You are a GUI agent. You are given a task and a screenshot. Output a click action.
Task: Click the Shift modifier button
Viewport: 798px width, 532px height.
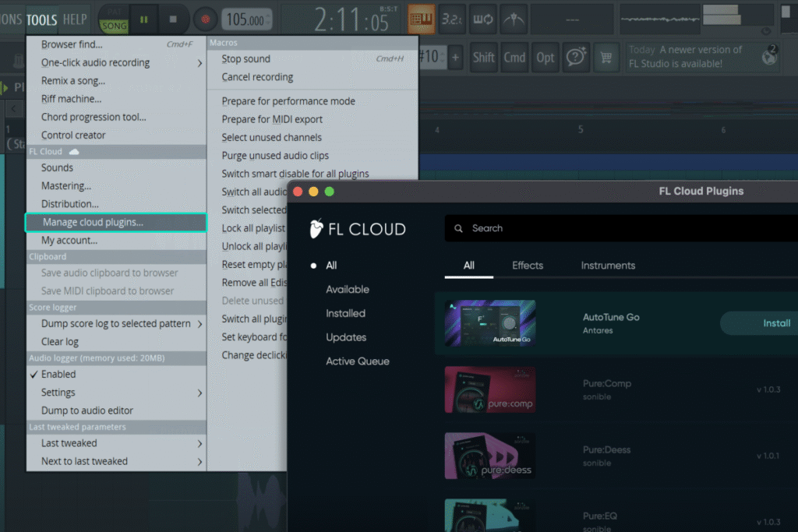[x=483, y=58]
